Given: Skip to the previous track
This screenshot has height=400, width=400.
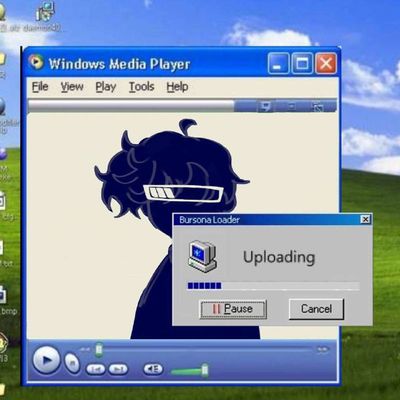Looking at the screenshot, I should pos(96,369).
